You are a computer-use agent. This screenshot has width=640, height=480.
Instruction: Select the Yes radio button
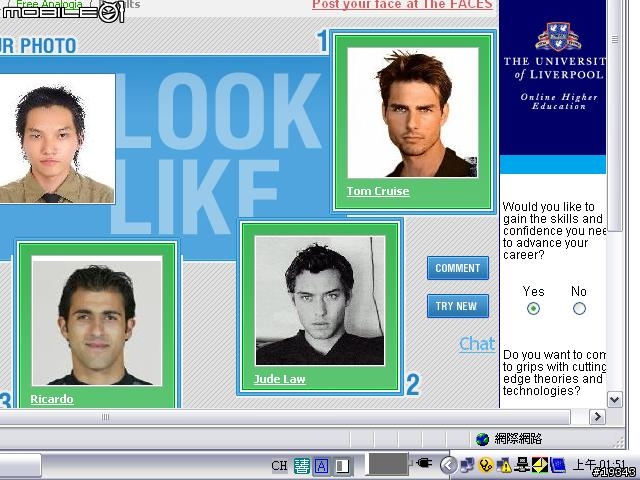click(533, 309)
